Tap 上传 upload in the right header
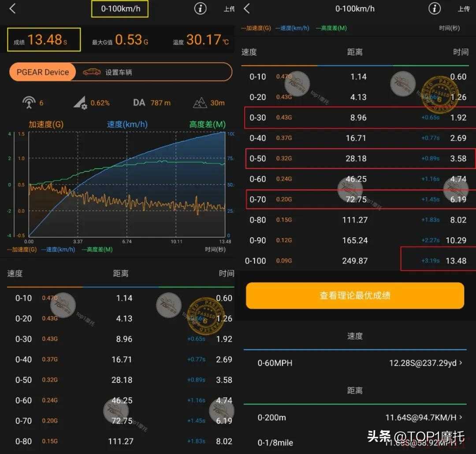This screenshot has width=476, height=454. click(x=463, y=9)
